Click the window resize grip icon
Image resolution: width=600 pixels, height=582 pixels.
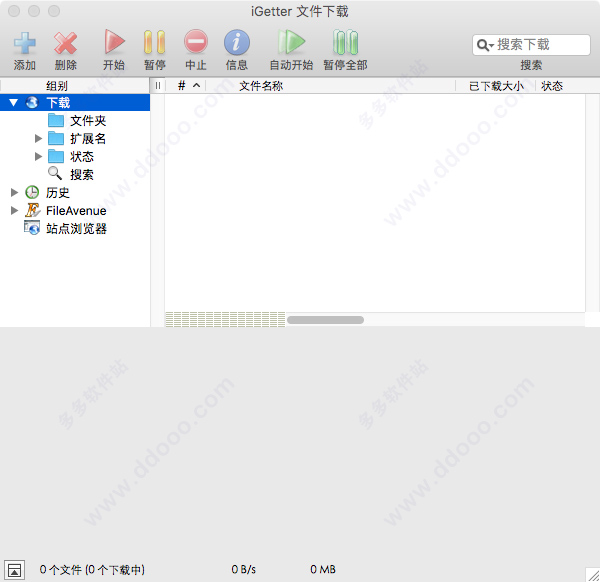(x=593, y=575)
